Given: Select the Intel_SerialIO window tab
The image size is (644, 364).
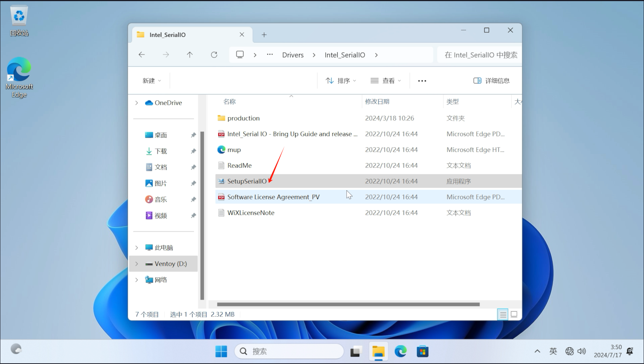Looking at the screenshot, I should [192, 35].
